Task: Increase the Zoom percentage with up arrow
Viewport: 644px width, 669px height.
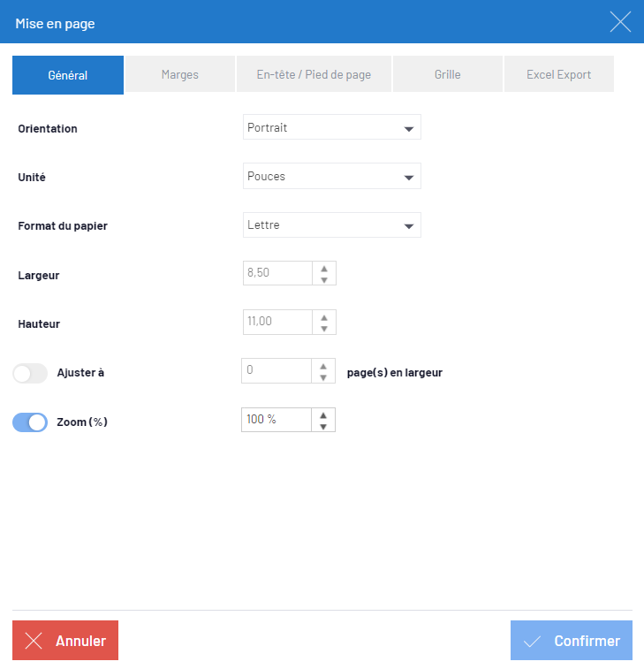Action: 323,414
